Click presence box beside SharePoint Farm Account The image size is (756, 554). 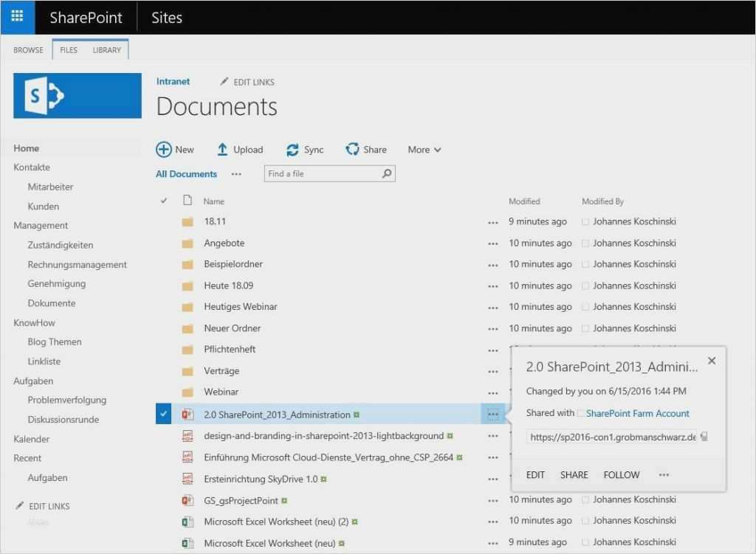coord(580,413)
